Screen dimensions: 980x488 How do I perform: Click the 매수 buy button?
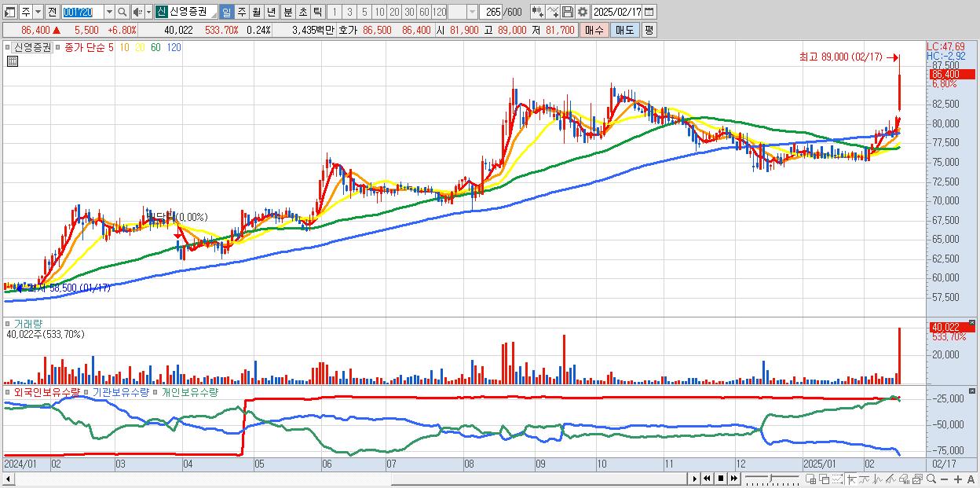[x=594, y=30]
